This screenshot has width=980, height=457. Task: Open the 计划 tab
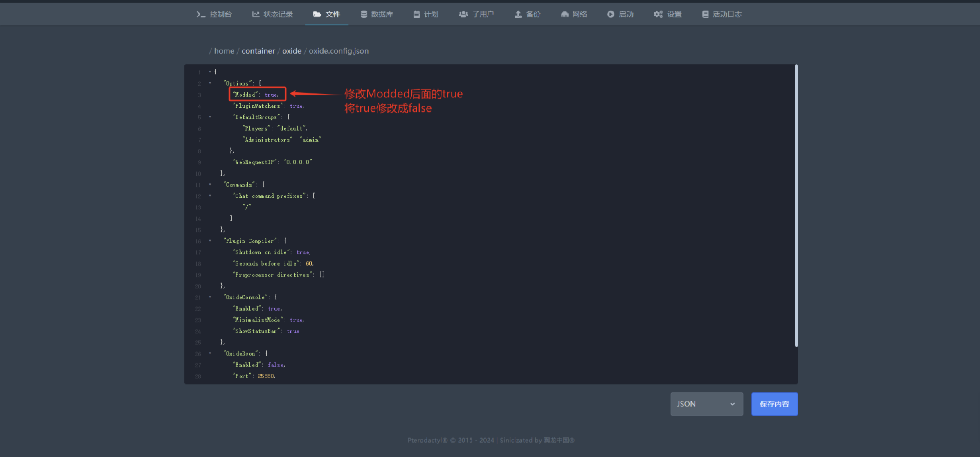click(x=426, y=14)
